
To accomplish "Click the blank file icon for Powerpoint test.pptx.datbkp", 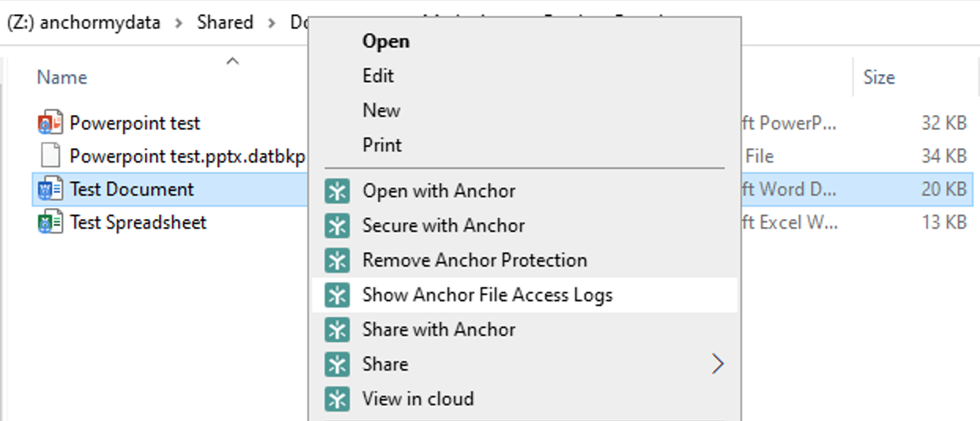I will coord(50,156).
